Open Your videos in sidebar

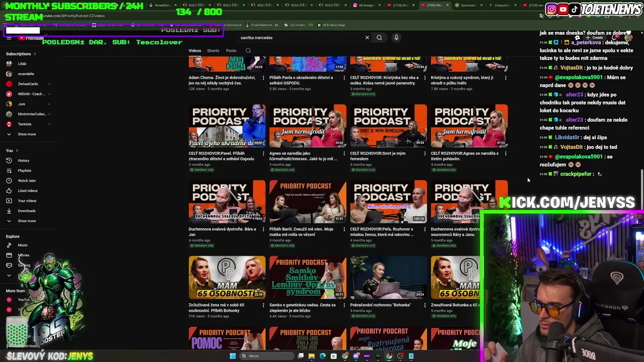point(27,201)
